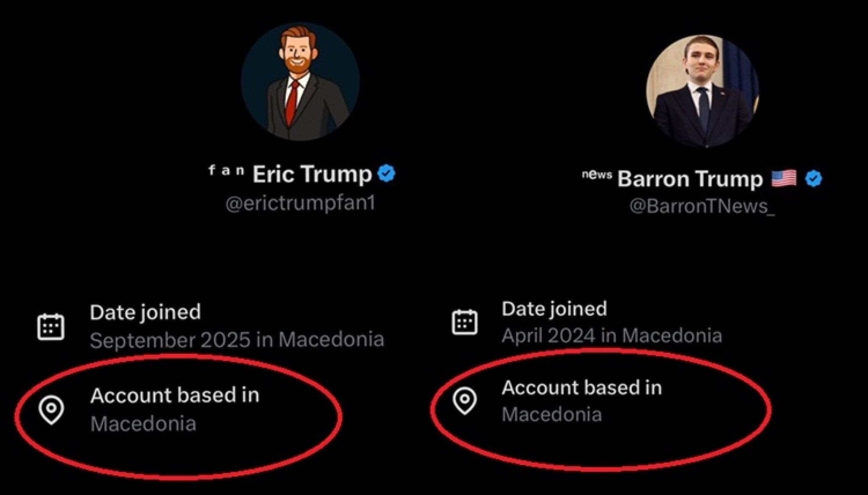
Task: Open the @BarronTNews_ handle
Action: point(702,206)
